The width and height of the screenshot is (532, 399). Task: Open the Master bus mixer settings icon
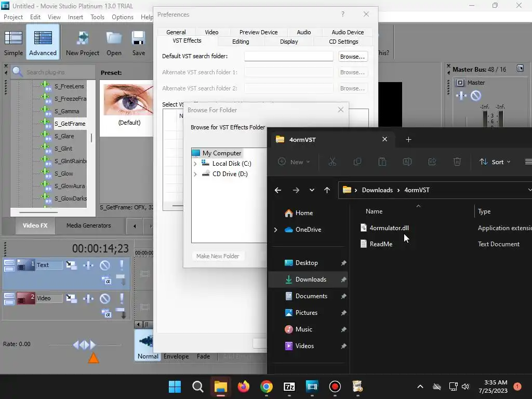coord(520,68)
